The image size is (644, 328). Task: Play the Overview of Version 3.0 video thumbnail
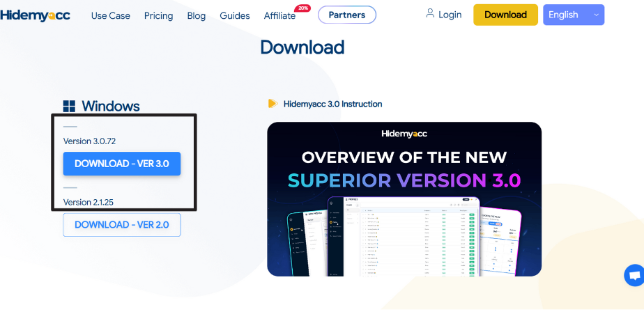404,199
